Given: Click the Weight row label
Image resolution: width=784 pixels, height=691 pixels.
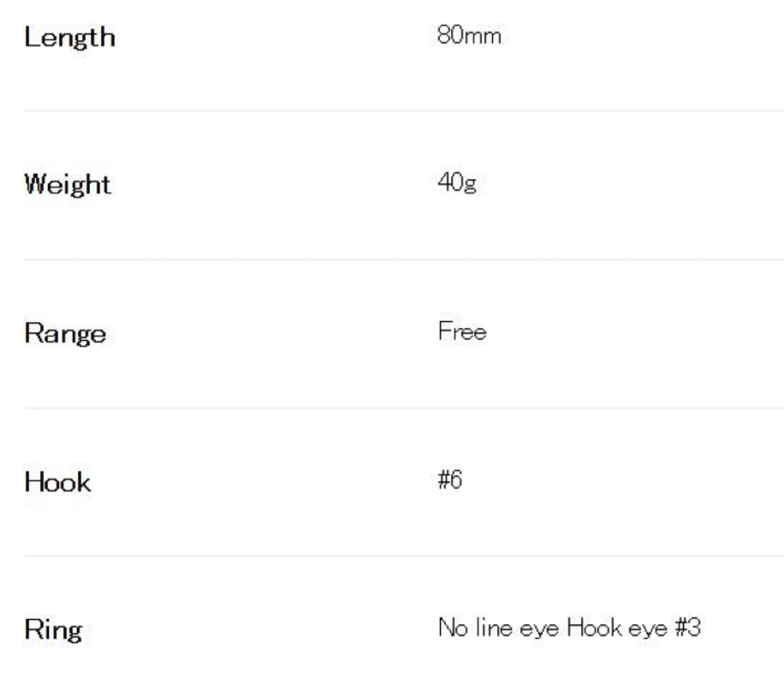Looking at the screenshot, I should (x=67, y=185).
